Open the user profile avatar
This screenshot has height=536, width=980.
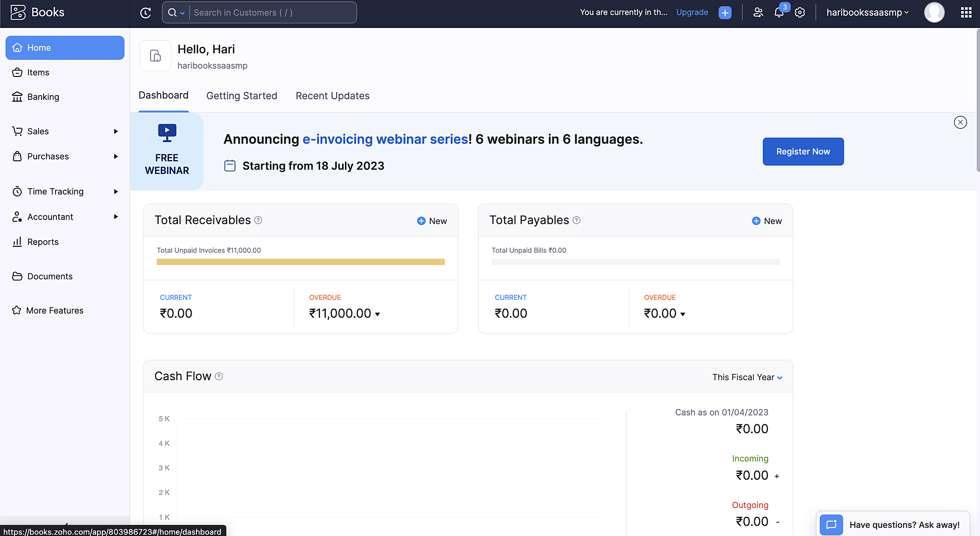point(934,13)
